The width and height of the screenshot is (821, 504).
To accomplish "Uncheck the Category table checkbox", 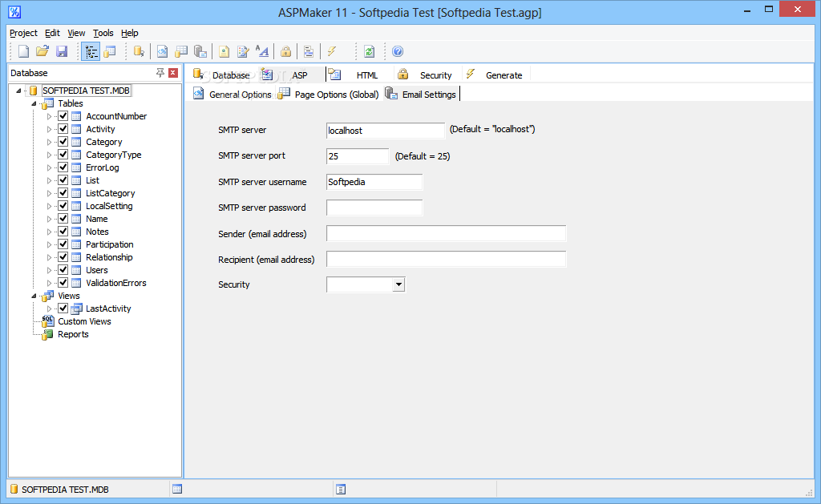I will tap(63, 141).
